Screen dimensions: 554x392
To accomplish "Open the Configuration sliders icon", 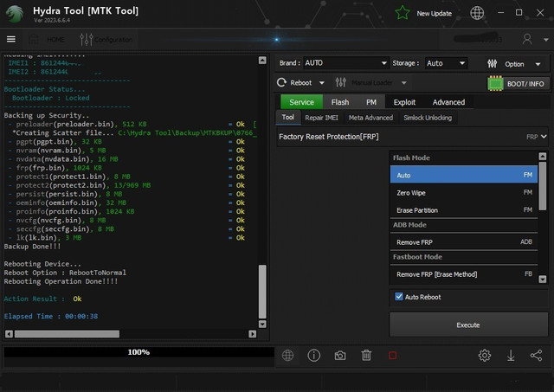I will click(86, 39).
